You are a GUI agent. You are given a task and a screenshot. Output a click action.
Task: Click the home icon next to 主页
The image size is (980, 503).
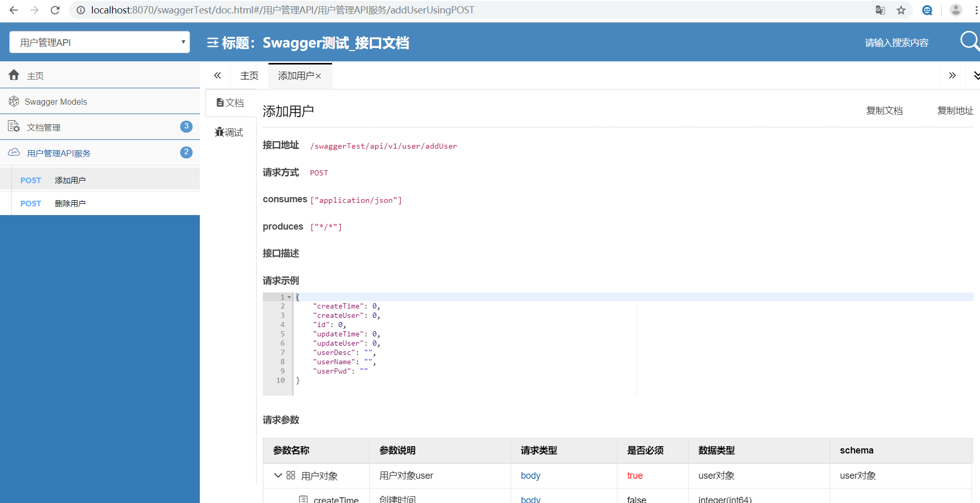point(14,75)
